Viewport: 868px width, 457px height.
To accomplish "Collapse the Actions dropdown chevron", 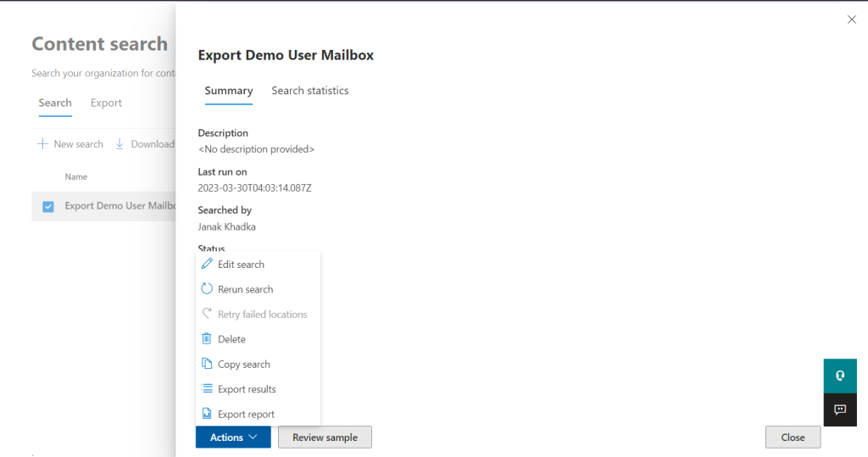I will pyautogui.click(x=253, y=437).
